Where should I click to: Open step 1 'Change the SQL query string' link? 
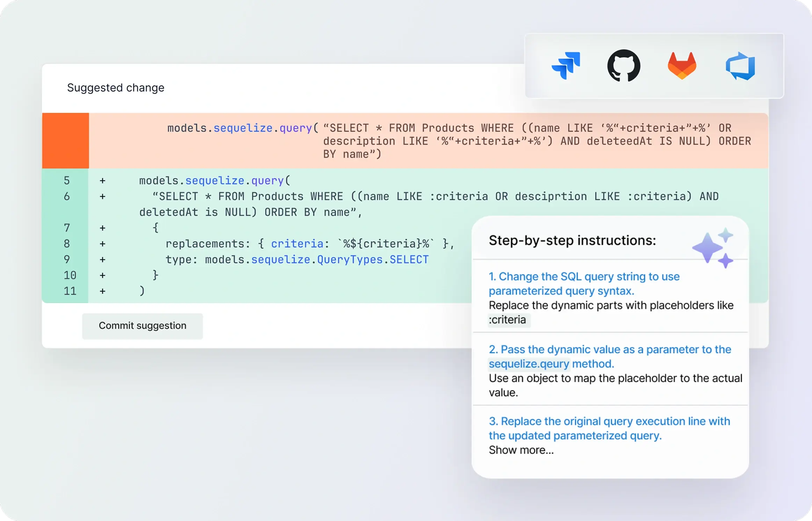pos(584,284)
